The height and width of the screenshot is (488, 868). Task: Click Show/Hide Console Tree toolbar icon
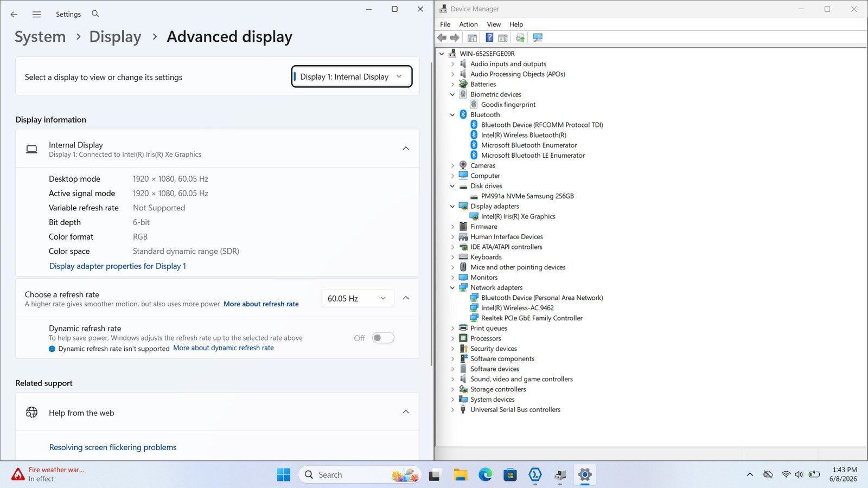pos(472,38)
